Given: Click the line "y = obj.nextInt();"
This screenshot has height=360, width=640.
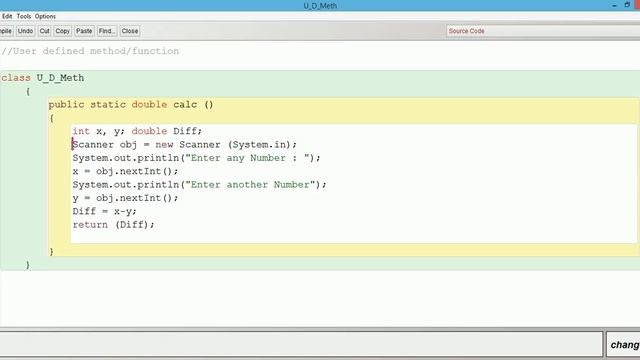Looking at the screenshot, I should pyautogui.click(x=125, y=198).
